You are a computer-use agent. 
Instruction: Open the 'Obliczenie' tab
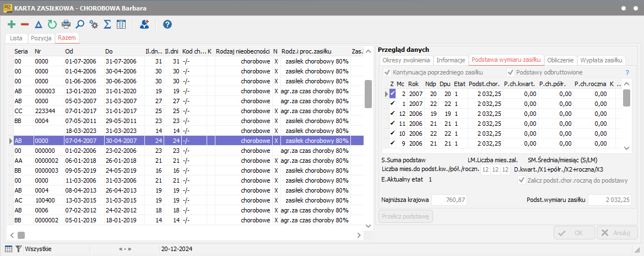tap(561, 60)
